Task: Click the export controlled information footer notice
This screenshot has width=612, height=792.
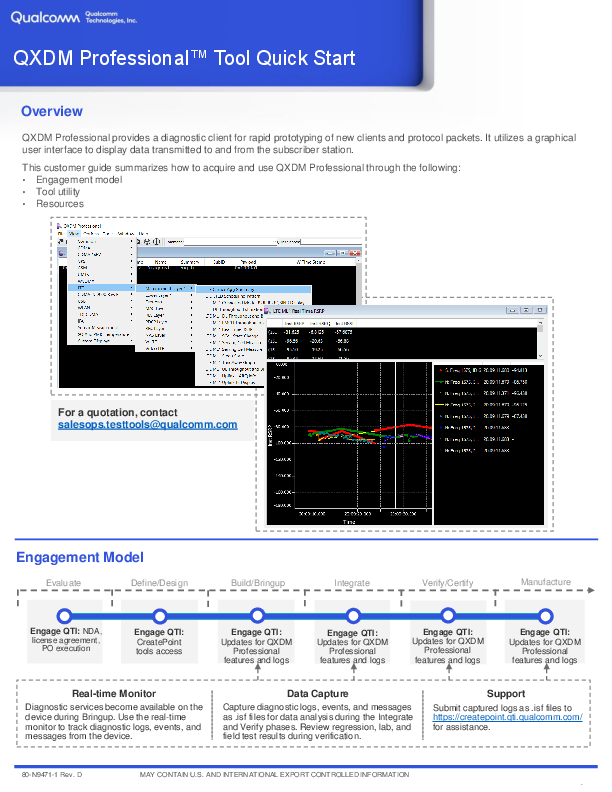Action: pos(274,775)
